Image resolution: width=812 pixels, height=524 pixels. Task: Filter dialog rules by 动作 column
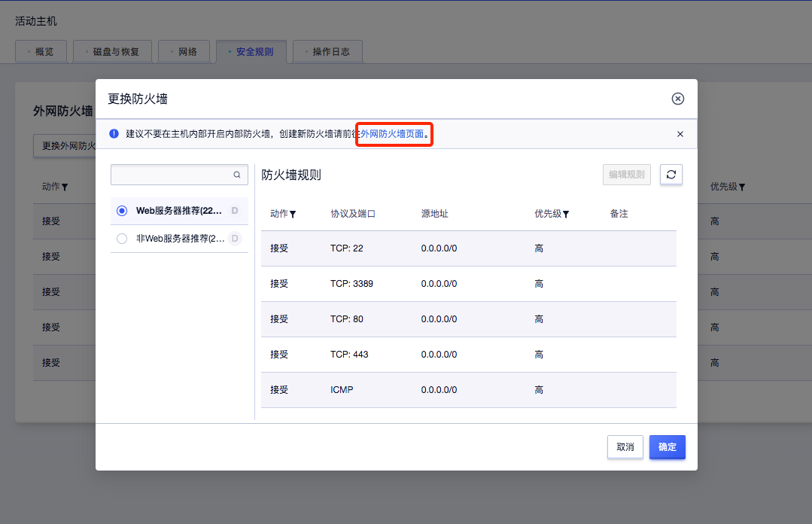[293, 214]
